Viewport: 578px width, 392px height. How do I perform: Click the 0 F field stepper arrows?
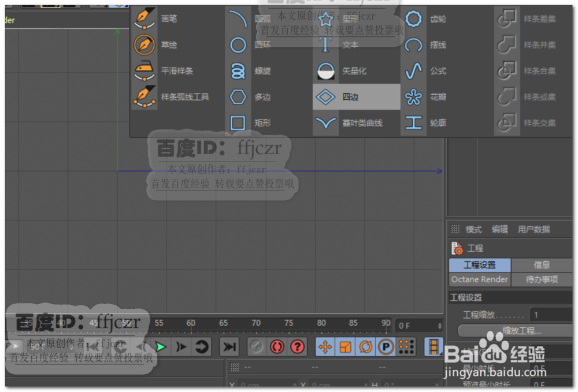[440, 326]
